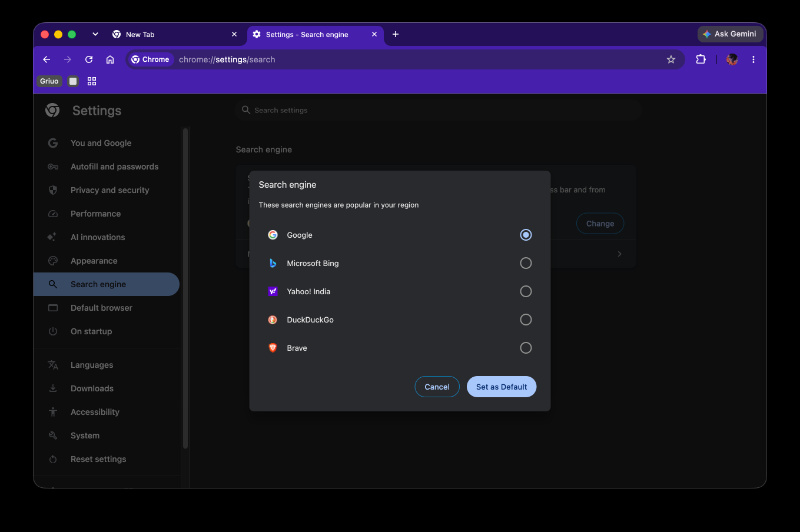Open You and Google settings
This screenshot has height=532, width=800.
[x=106, y=143]
